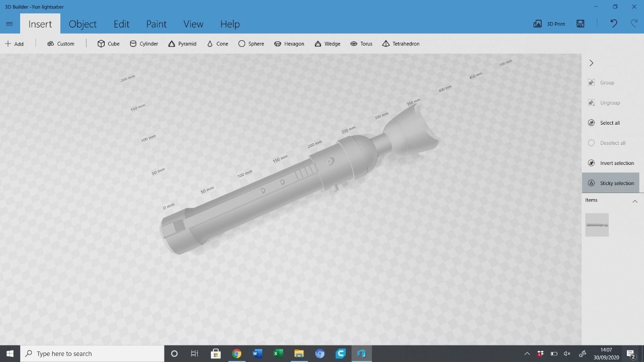The image size is (644, 362).
Task: Select the lightsaber item thumbnail
Action: 597,225
